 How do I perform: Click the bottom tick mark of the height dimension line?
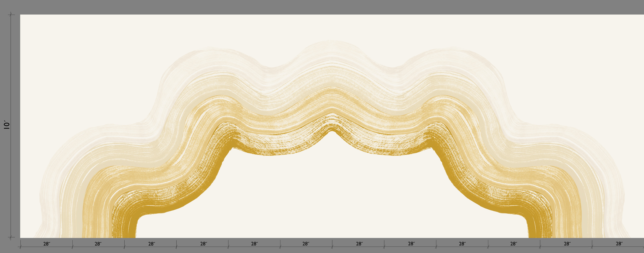click(x=11, y=237)
